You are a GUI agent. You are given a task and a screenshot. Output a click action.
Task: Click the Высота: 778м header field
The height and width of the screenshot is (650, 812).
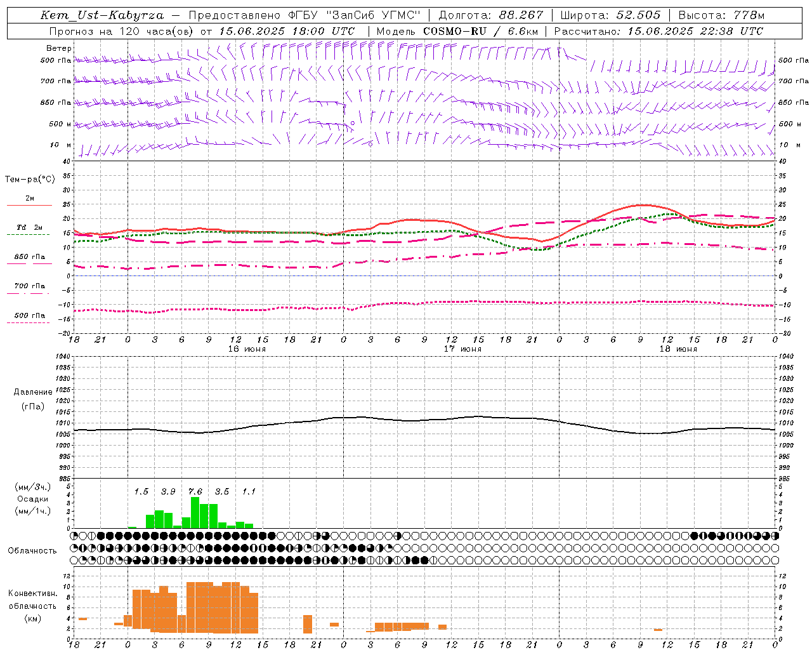pyautogui.click(x=721, y=15)
